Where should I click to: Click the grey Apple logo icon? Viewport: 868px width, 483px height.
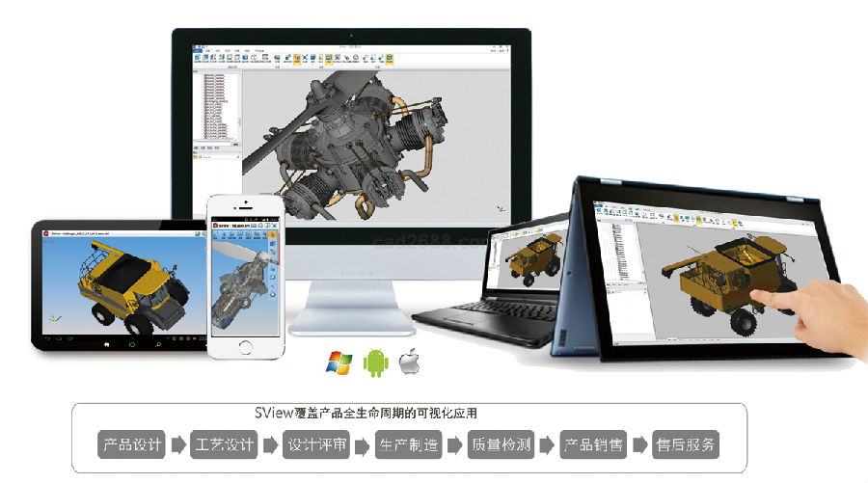click(x=410, y=362)
